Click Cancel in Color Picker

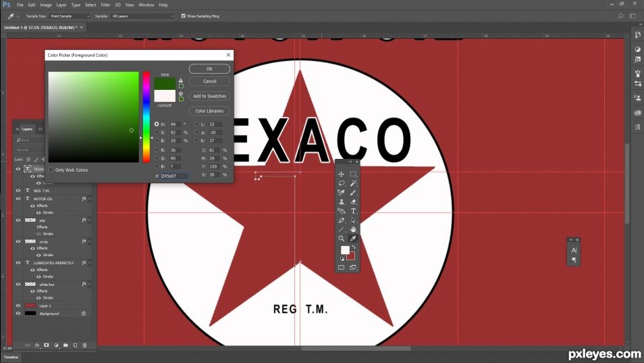[x=209, y=81]
